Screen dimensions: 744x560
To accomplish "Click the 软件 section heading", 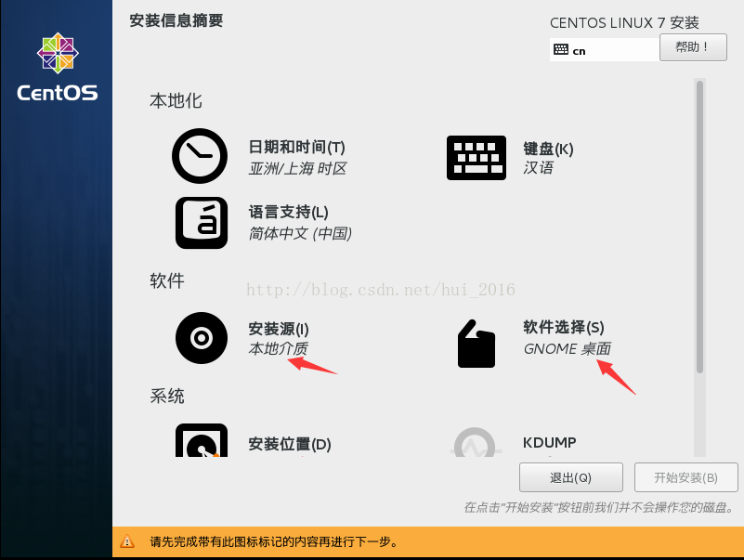I will tap(167, 280).
